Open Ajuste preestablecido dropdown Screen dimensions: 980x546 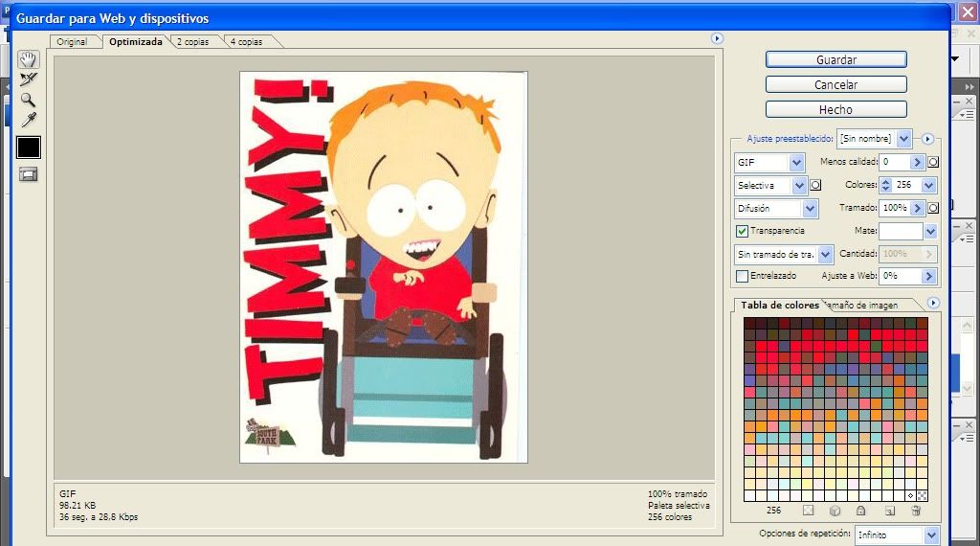(x=903, y=139)
